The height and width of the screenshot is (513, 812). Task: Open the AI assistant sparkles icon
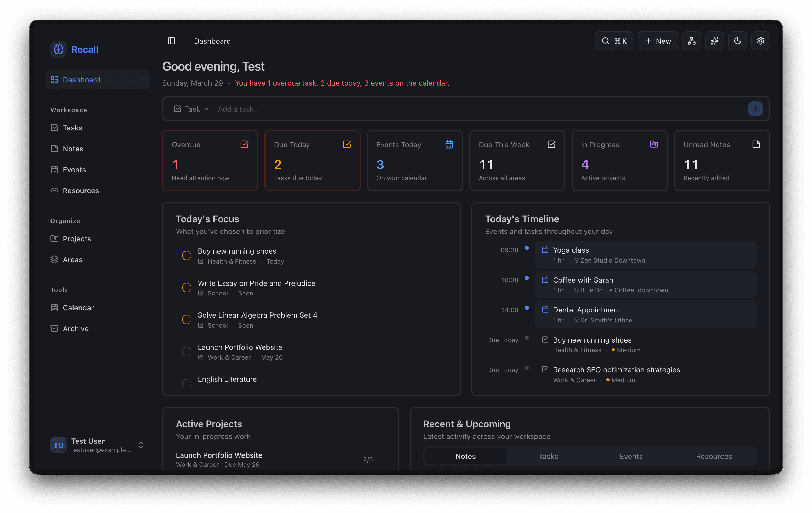(x=714, y=41)
